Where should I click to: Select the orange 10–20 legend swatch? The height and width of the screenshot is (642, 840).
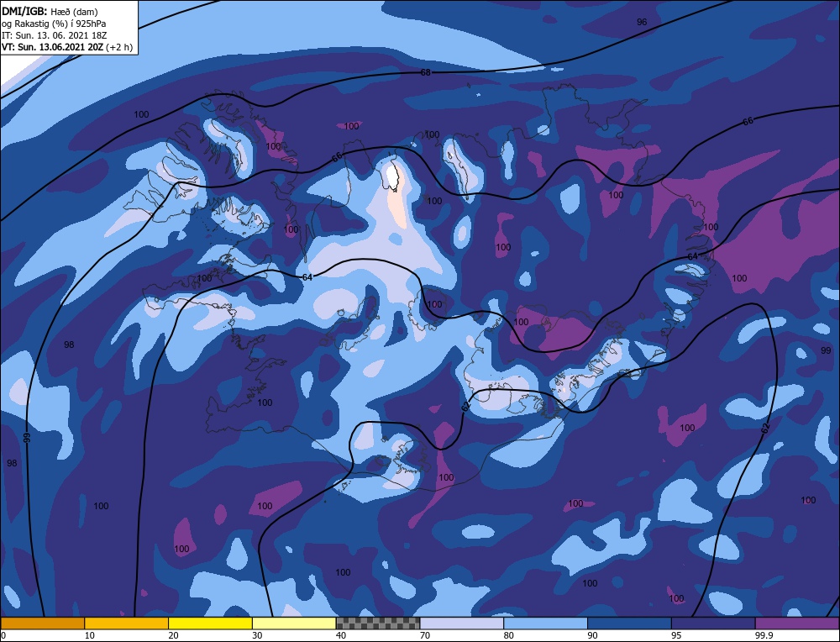[127, 624]
